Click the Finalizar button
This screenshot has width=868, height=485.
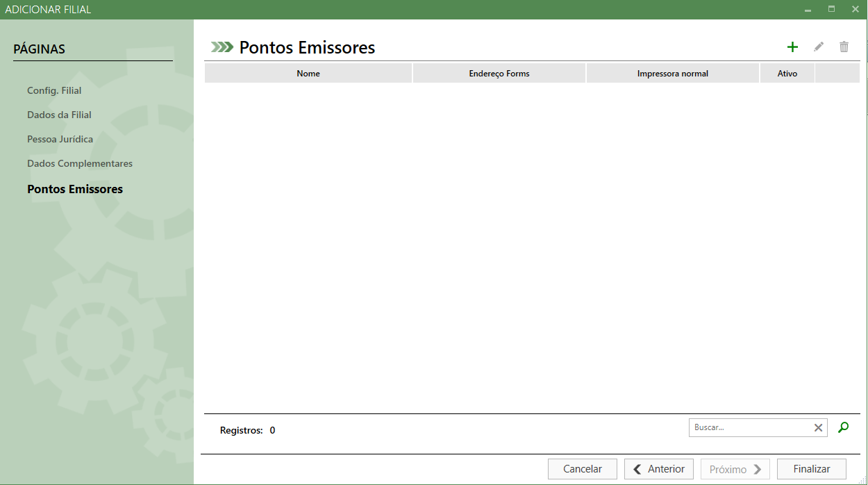click(812, 469)
